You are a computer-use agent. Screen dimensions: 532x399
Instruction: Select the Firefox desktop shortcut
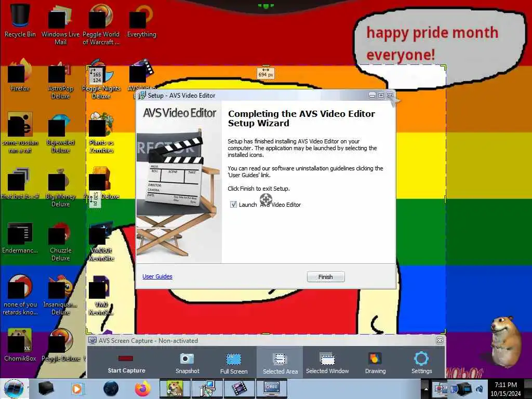pyautogui.click(x=20, y=75)
